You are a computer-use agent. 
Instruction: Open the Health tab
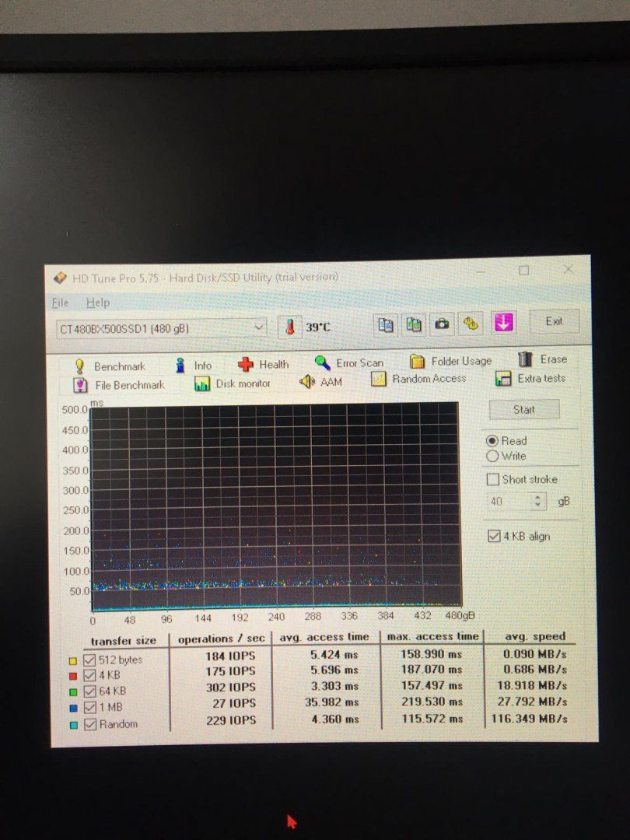pyautogui.click(x=264, y=364)
